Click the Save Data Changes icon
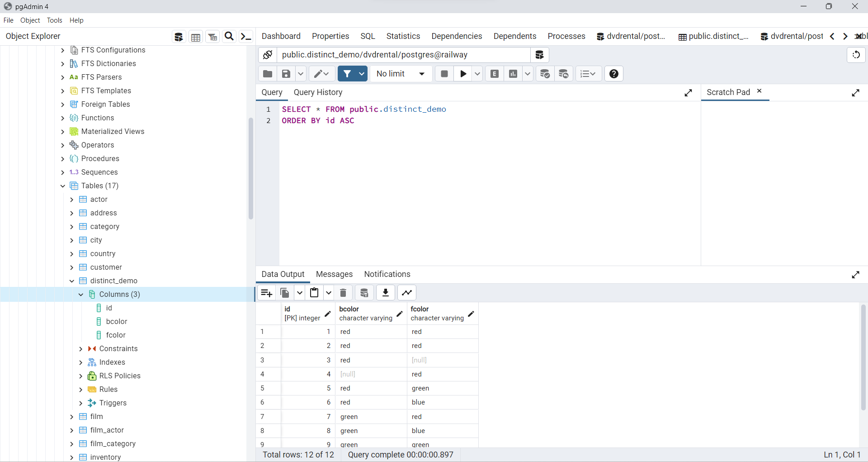Image resolution: width=868 pixels, height=462 pixels. click(x=364, y=293)
